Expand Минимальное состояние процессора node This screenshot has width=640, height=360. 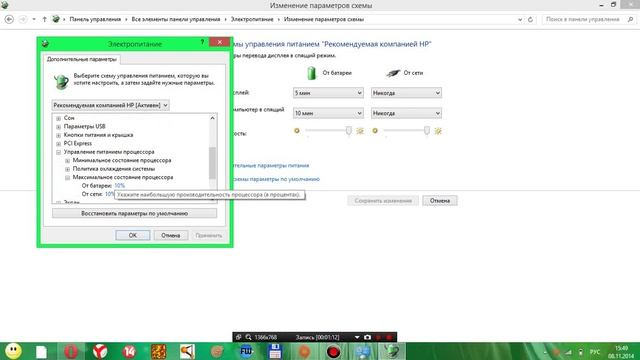click(67, 160)
